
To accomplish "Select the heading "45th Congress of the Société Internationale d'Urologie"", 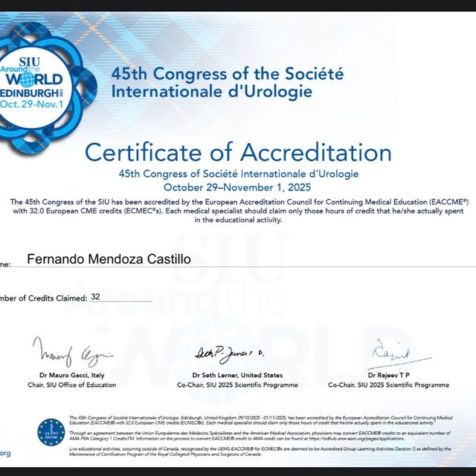I will [x=228, y=83].
